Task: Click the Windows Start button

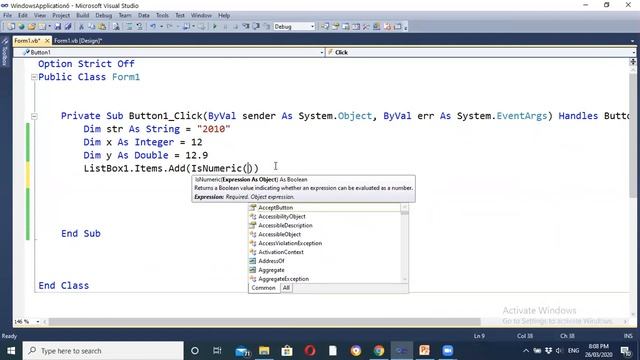Action: (11, 351)
